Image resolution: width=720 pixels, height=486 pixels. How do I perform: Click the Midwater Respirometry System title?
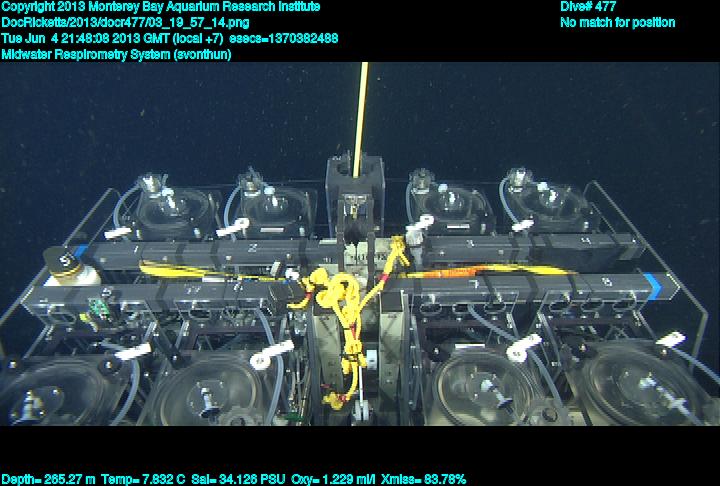coord(116,55)
